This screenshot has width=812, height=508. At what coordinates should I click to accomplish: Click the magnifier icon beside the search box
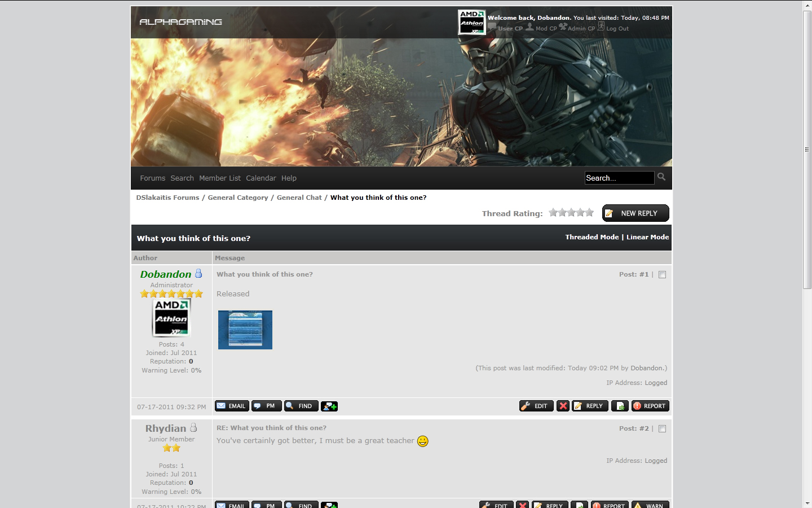coord(661,177)
